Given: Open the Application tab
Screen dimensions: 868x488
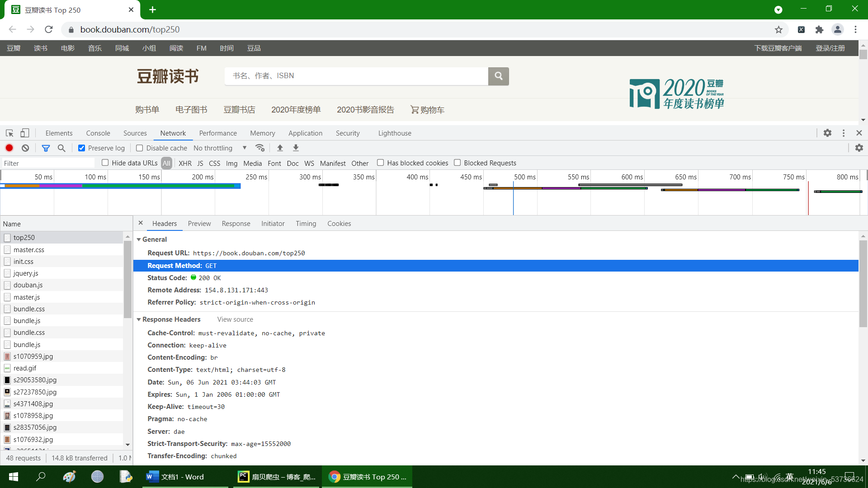Looking at the screenshot, I should point(305,133).
